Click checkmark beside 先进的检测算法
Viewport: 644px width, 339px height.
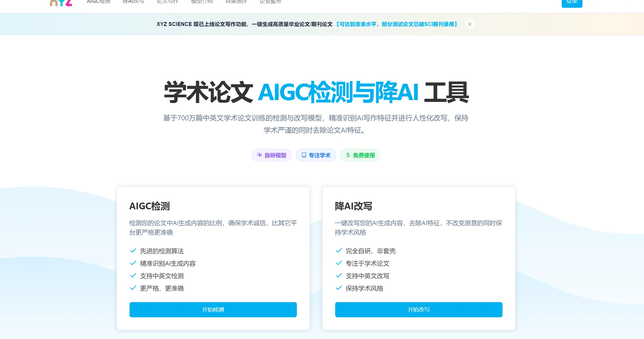tap(133, 251)
